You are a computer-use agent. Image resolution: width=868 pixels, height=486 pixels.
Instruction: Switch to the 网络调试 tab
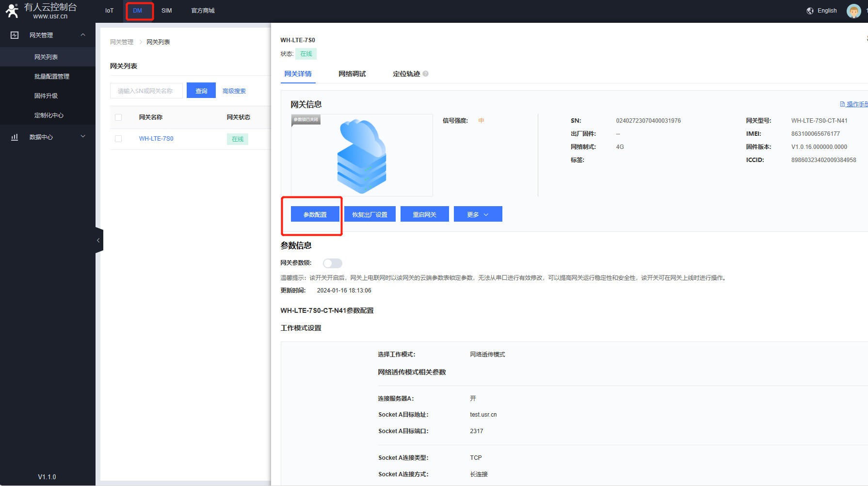coord(352,74)
